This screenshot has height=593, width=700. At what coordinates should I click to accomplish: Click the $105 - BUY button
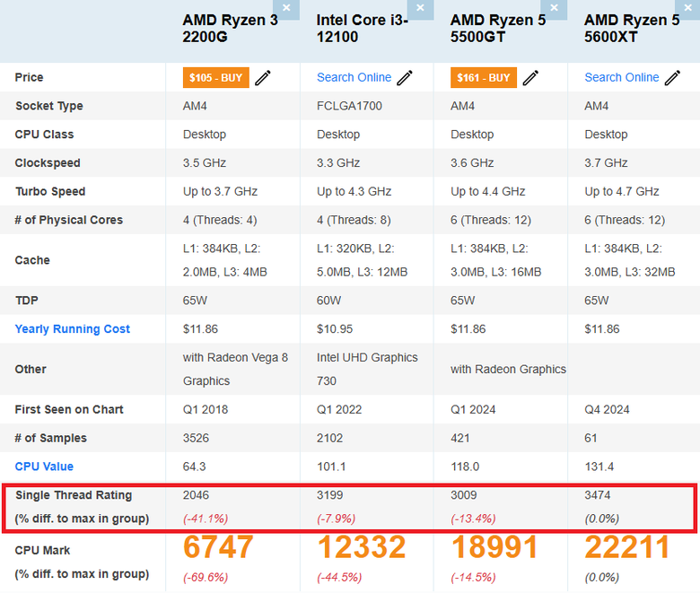(216, 78)
